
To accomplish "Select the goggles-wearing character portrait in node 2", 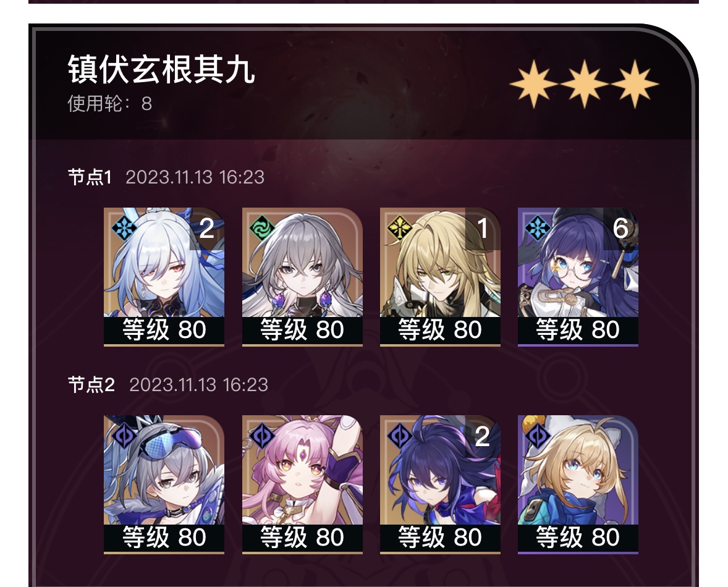I will tap(164, 484).
